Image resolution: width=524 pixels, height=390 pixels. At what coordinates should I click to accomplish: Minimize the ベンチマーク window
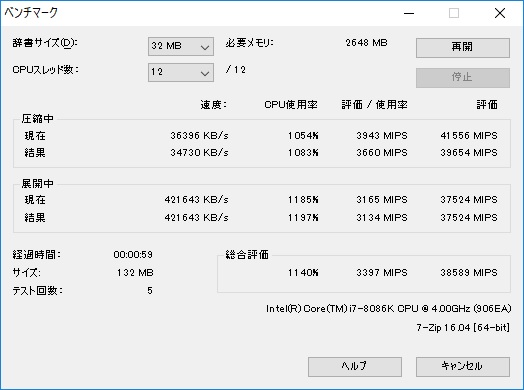[409, 13]
